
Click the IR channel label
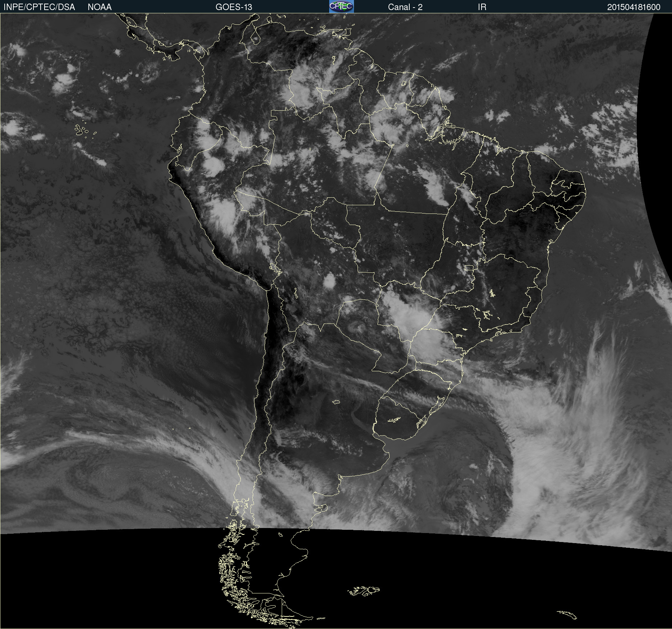(x=482, y=7)
